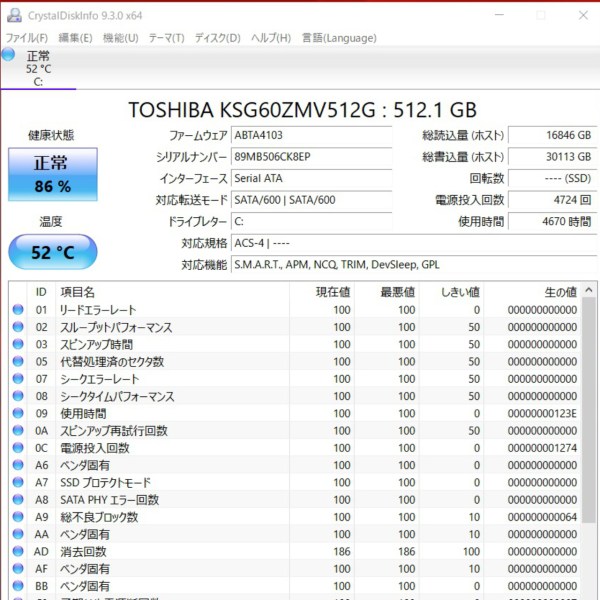Click the drive title TOSHIBA KSG60ZMV512G : 512.1 GB
This screenshot has width=600, height=600.
point(302,110)
